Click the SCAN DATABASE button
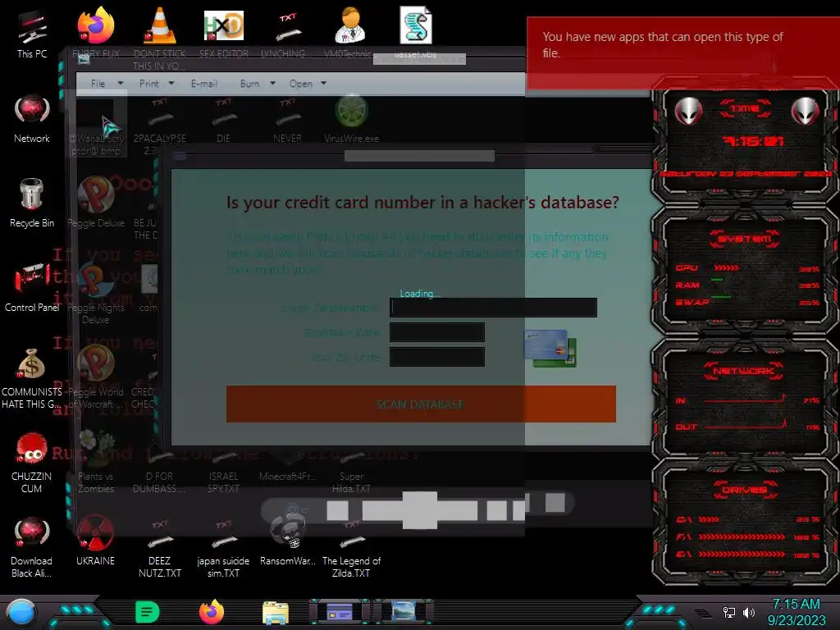This screenshot has height=630, width=840. coord(421,404)
